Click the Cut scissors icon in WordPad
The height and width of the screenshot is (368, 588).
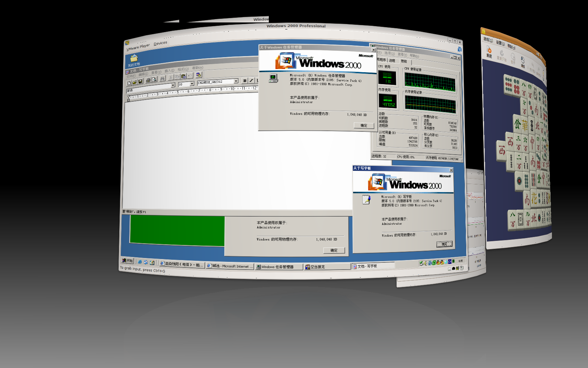coord(171,77)
